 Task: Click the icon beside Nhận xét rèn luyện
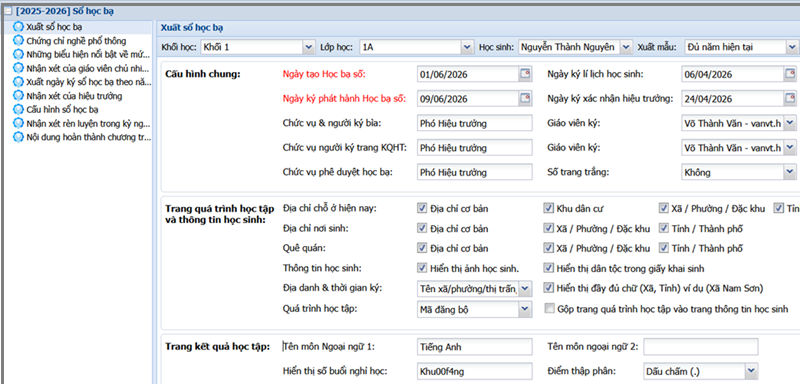point(19,123)
